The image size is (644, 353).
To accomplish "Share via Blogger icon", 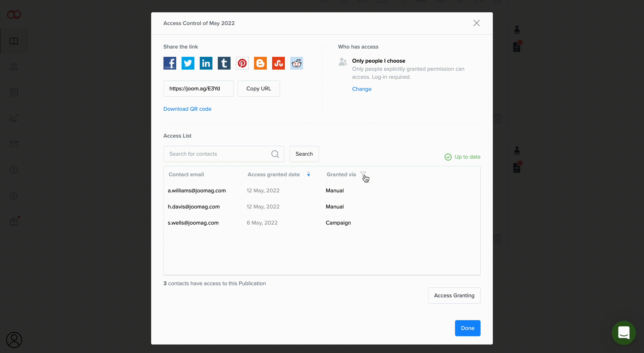I will coord(260,63).
